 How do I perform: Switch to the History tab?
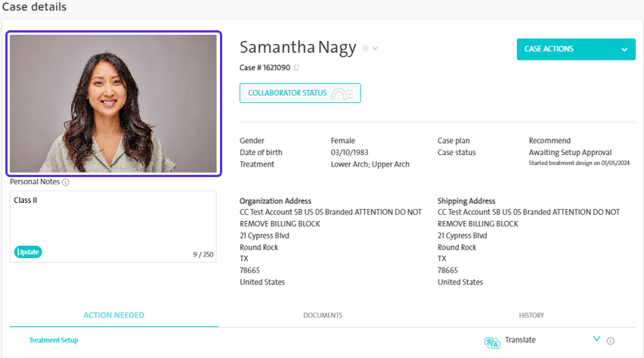pyautogui.click(x=531, y=315)
